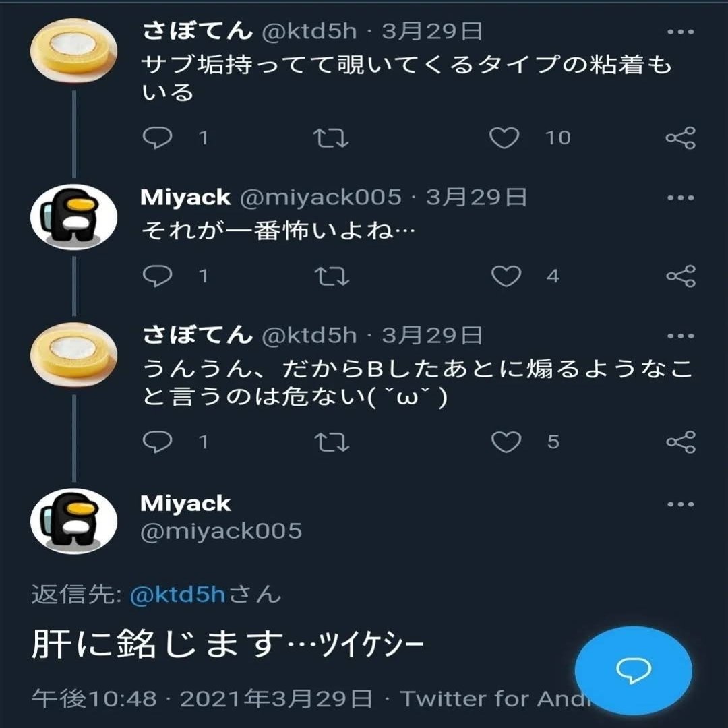The width and height of the screenshot is (728, 728).
Task: Like the tweet with 10 likes
Action: [504, 138]
